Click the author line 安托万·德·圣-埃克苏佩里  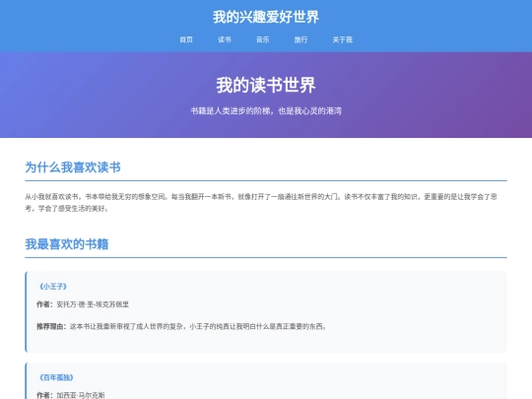click(83, 304)
